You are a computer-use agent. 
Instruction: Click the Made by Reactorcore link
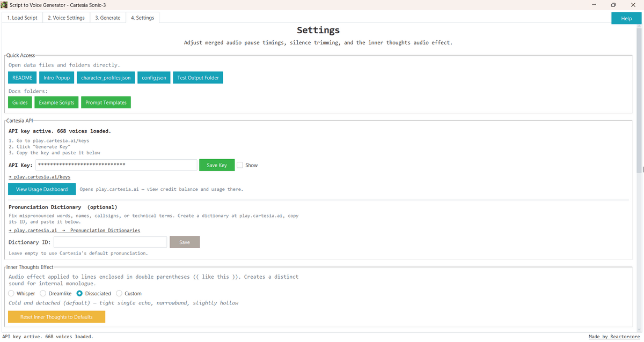point(615,337)
